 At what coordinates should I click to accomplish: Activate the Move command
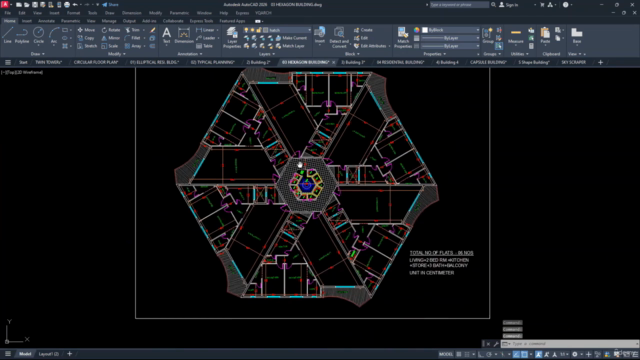(86, 30)
